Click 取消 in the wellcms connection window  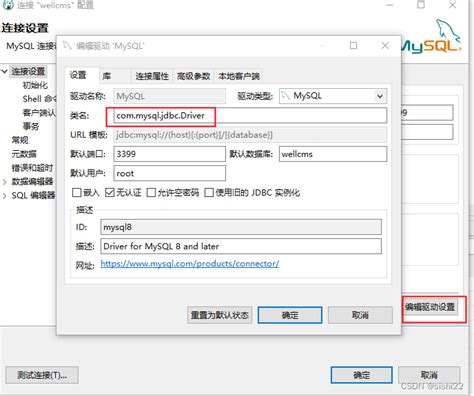point(429,375)
